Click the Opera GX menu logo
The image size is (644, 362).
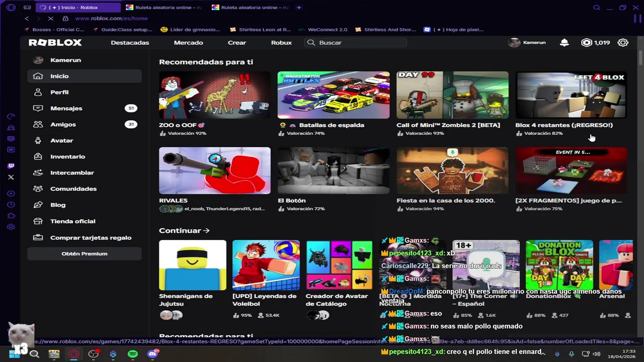pos(11,8)
